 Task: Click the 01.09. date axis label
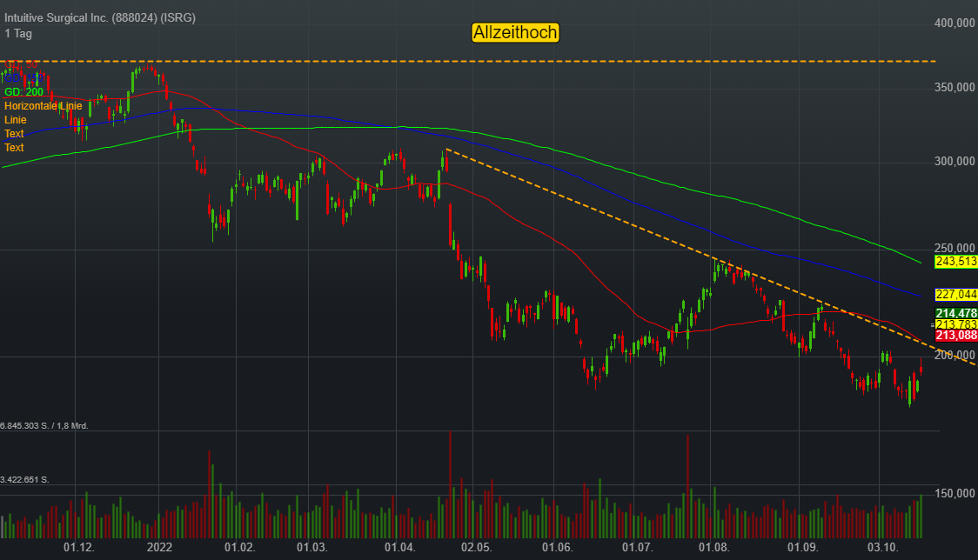[x=803, y=548]
